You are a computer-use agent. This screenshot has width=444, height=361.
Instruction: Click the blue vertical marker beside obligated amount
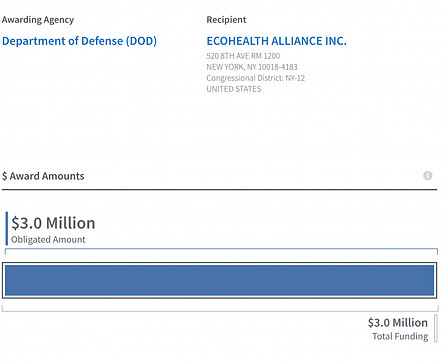pyautogui.click(x=6, y=228)
